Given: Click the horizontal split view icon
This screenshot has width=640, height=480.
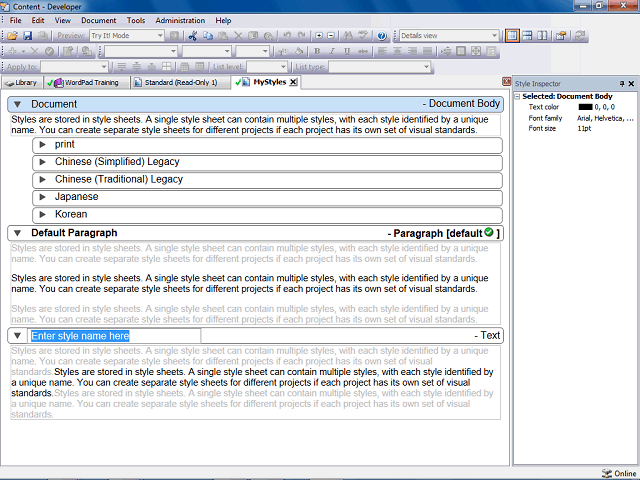Looking at the screenshot, I should (527, 36).
